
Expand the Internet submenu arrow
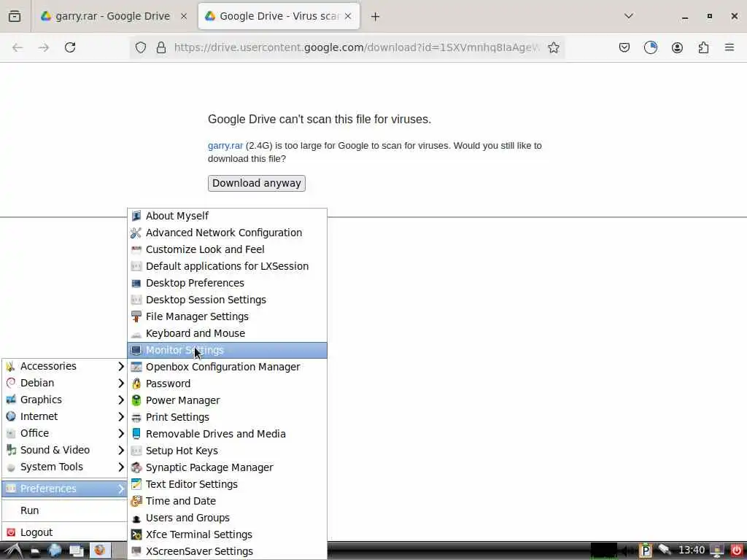tap(120, 416)
